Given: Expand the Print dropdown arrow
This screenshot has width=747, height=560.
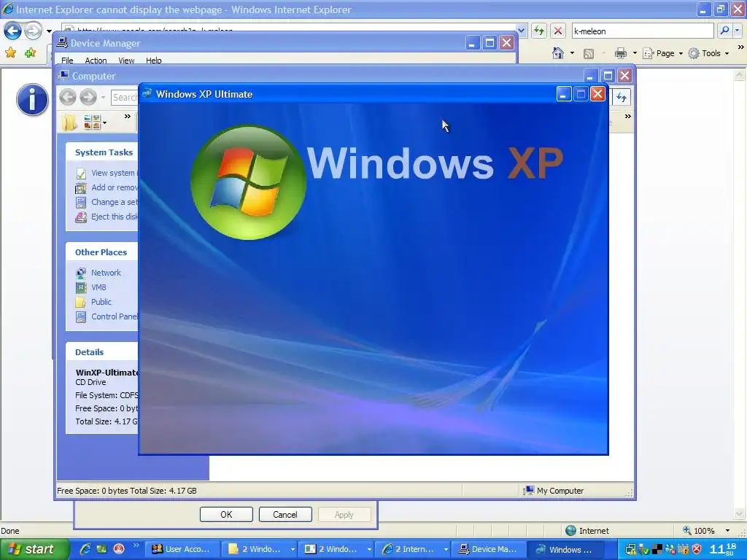Looking at the screenshot, I should [x=634, y=53].
